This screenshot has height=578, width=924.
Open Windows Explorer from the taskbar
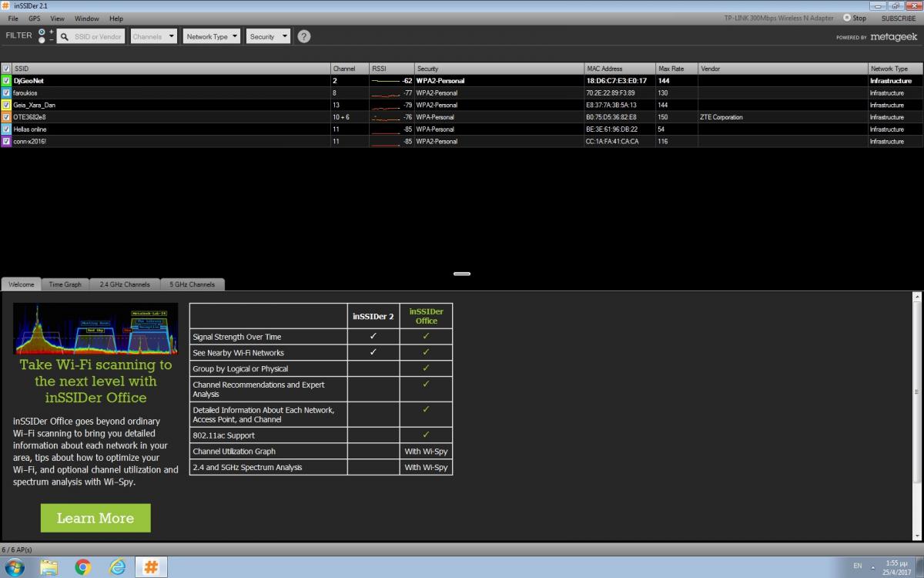click(x=49, y=567)
